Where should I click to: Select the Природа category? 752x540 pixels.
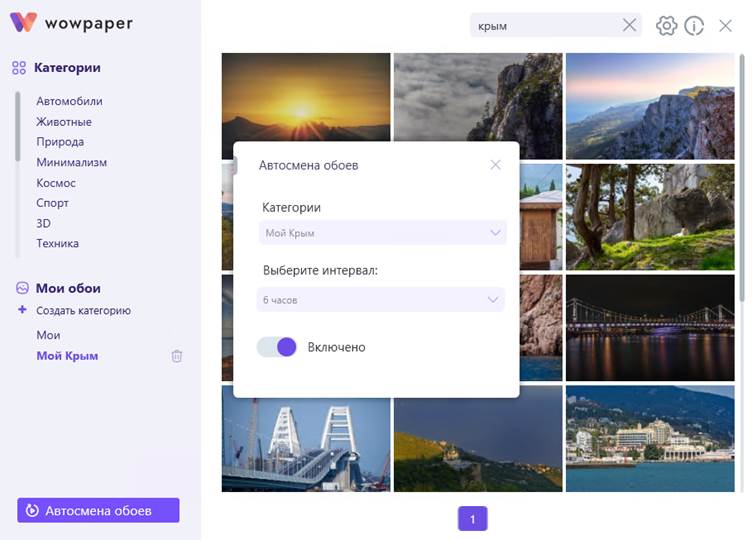click(x=60, y=142)
